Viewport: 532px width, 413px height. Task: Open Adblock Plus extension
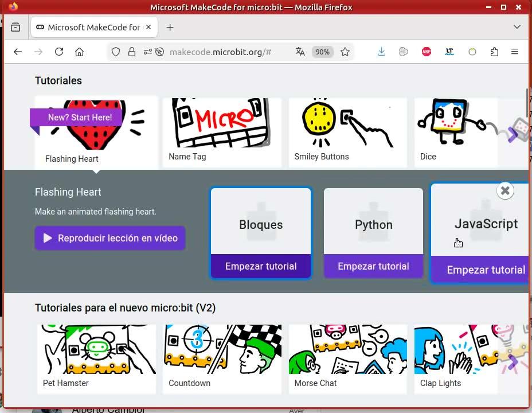click(x=427, y=52)
